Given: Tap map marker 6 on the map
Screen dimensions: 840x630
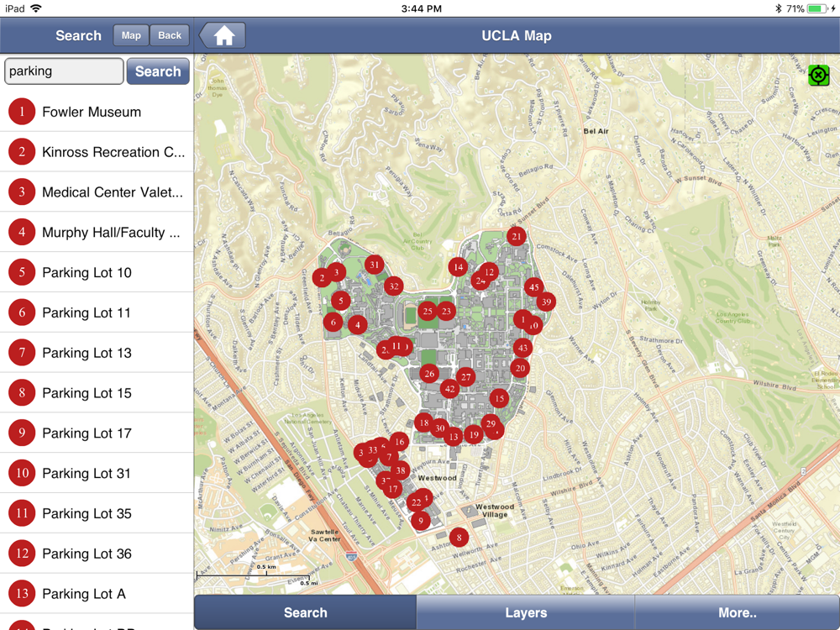Looking at the screenshot, I should coord(333,322).
